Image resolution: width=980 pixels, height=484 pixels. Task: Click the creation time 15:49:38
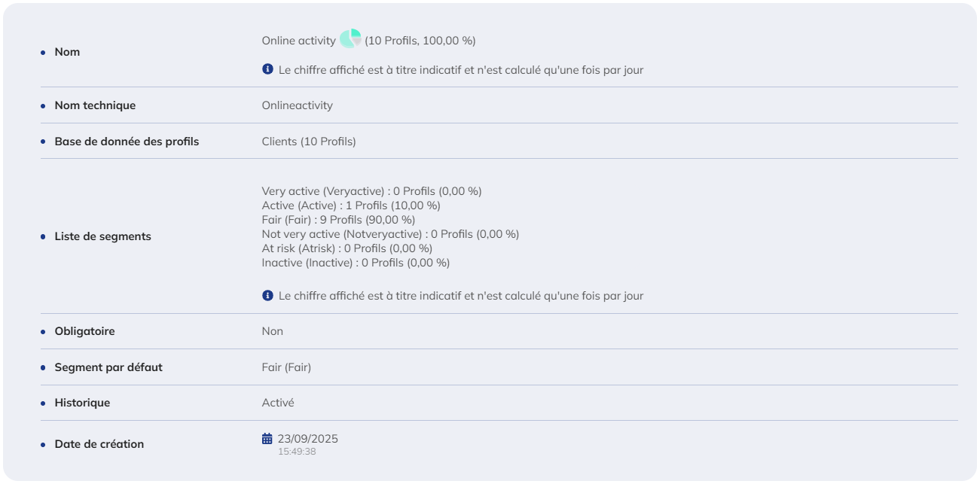tap(297, 452)
